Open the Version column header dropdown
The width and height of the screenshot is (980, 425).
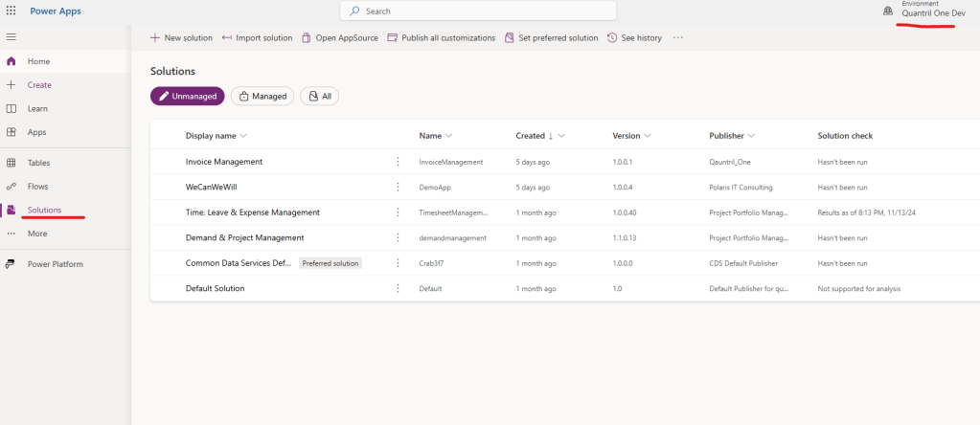tap(648, 136)
